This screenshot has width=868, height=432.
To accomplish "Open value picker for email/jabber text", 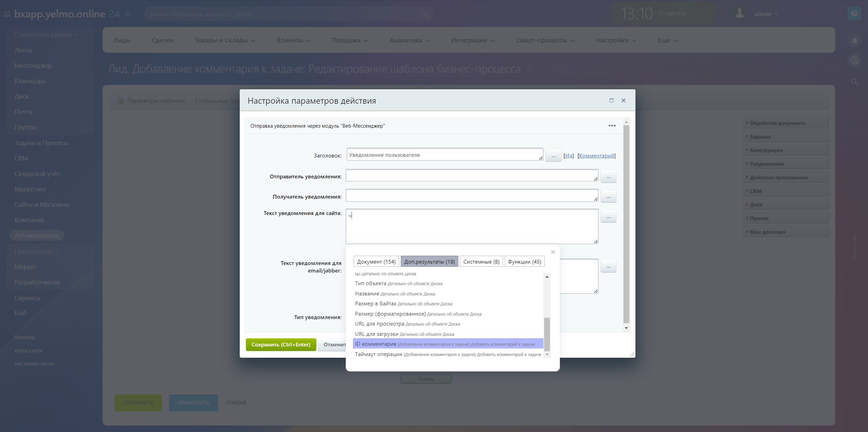I will pos(608,266).
